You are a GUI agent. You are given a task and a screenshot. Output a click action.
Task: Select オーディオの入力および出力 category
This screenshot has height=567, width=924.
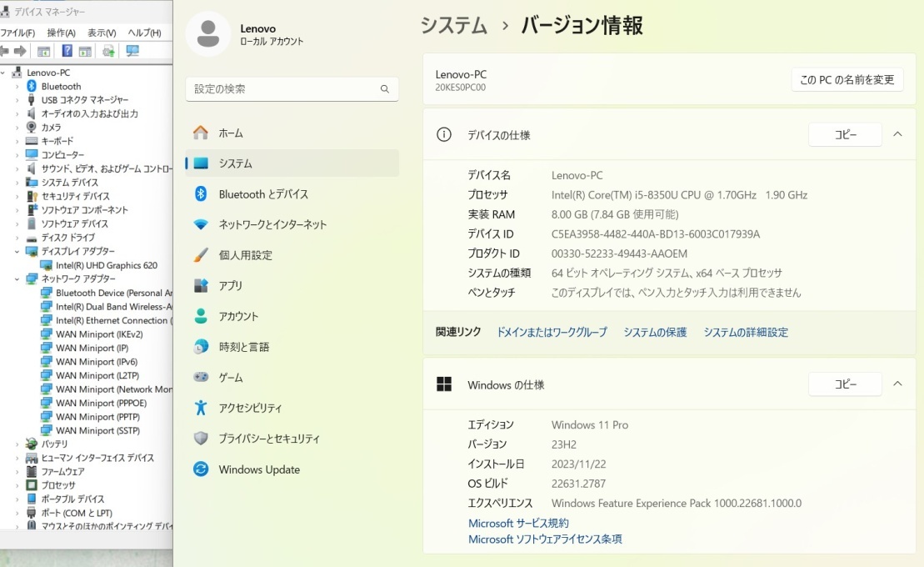pos(90,113)
